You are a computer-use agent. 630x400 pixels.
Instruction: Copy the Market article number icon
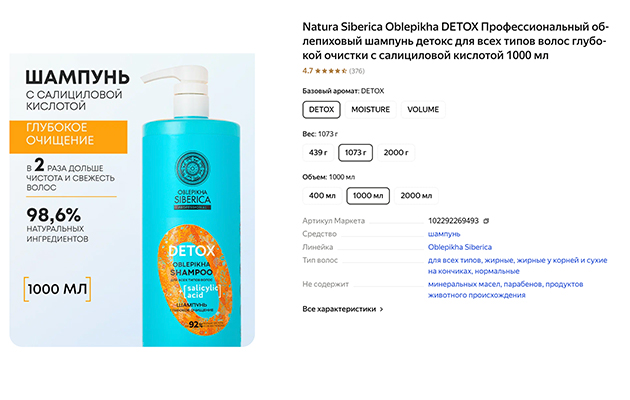tap(486, 221)
